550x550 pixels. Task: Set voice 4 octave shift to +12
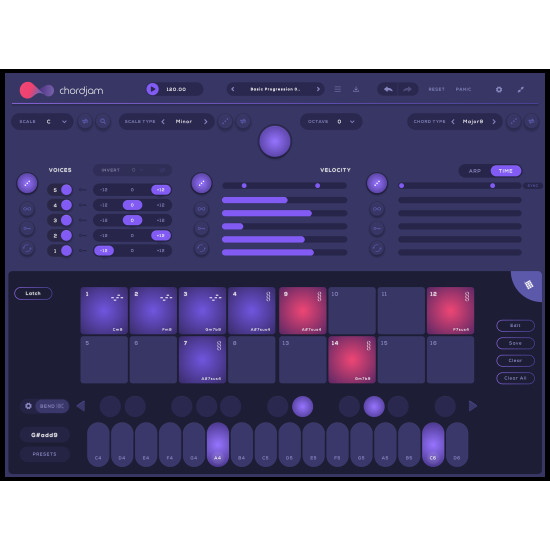point(161,205)
